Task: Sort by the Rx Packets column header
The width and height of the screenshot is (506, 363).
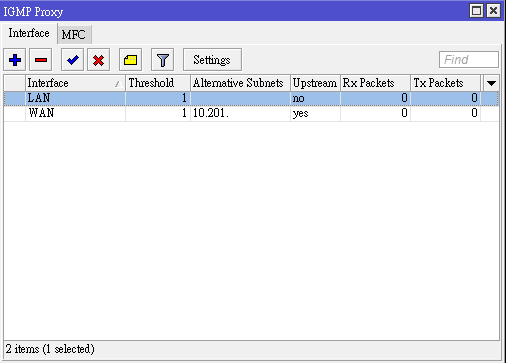Action: pyautogui.click(x=375, y=83)
